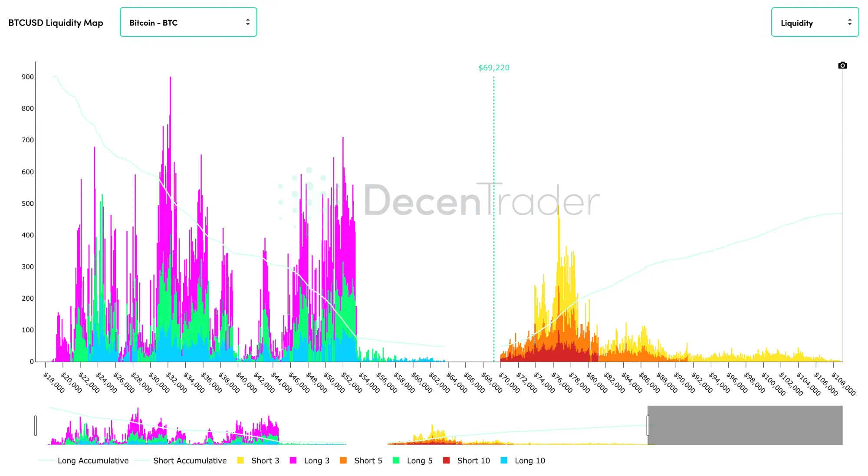
Task: Open the Liquidity view dropdown
Action: [815, 22]
